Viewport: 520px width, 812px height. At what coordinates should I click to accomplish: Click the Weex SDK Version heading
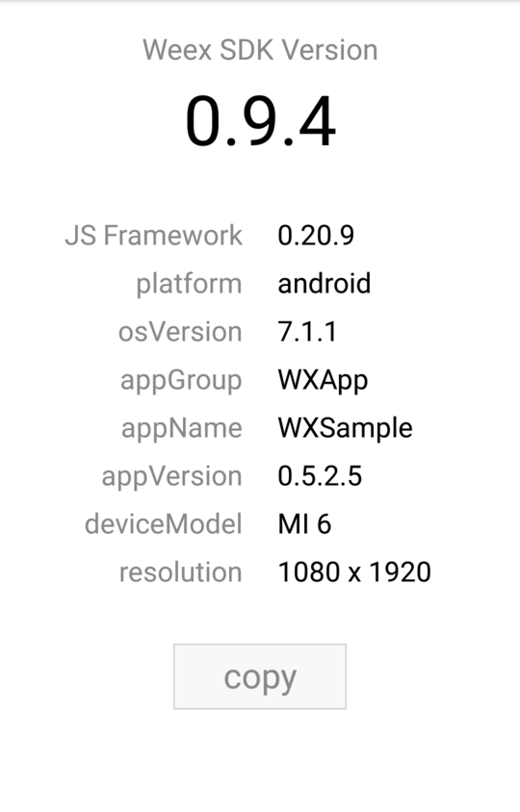click(260, 50)
